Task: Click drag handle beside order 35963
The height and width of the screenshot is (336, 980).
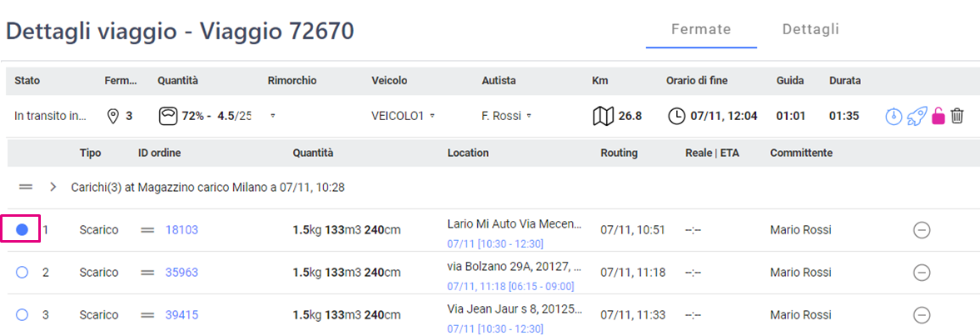Action: pos(147,273)
